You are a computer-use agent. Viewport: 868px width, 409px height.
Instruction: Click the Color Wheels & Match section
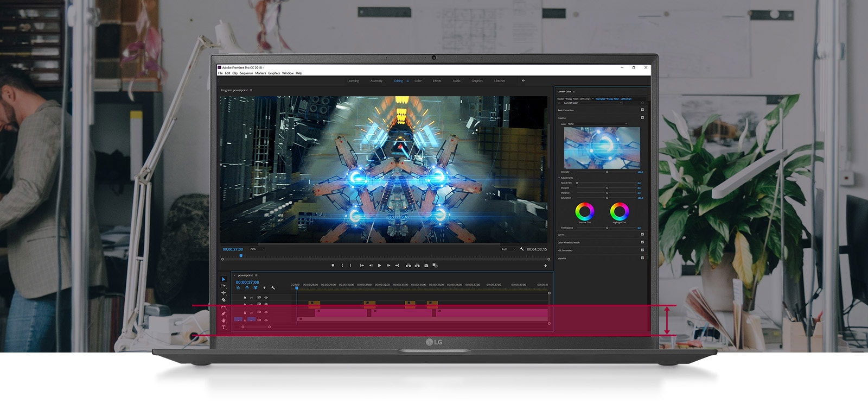tap(569, 243)
